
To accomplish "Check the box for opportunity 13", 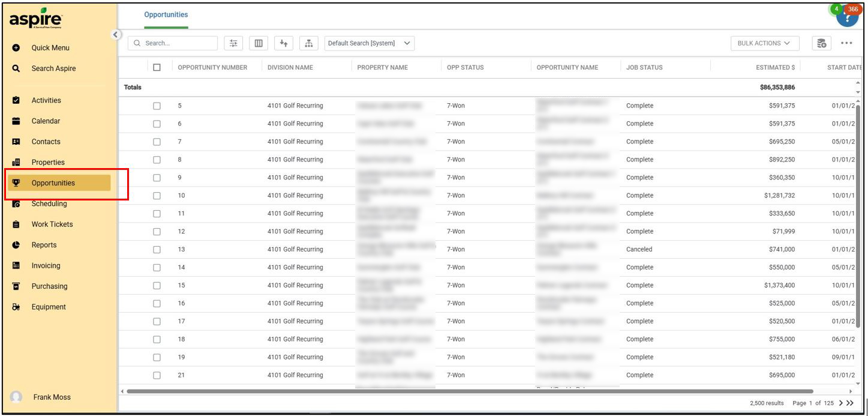I will coord(157,250).
